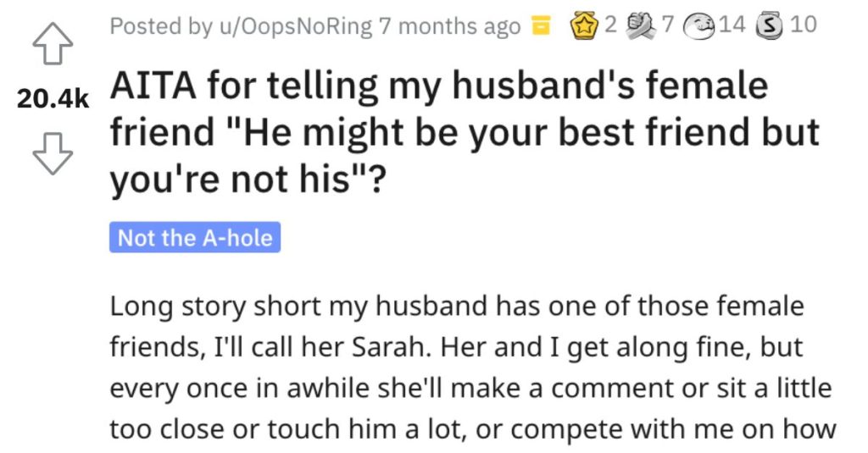This screenshot has height=453, width=868.
Task: Click the silver S medal award
Action: pyautogui.click(x=770, y=26)
